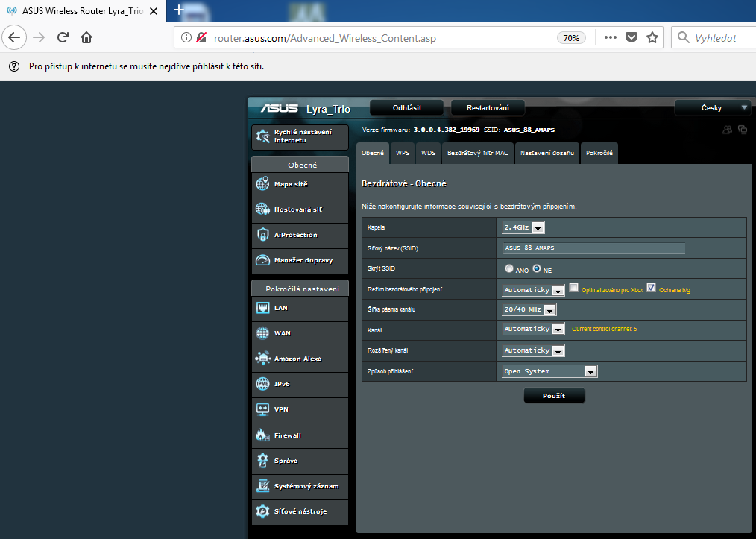Open Manažer dopravy traffic manager icon

262,260
